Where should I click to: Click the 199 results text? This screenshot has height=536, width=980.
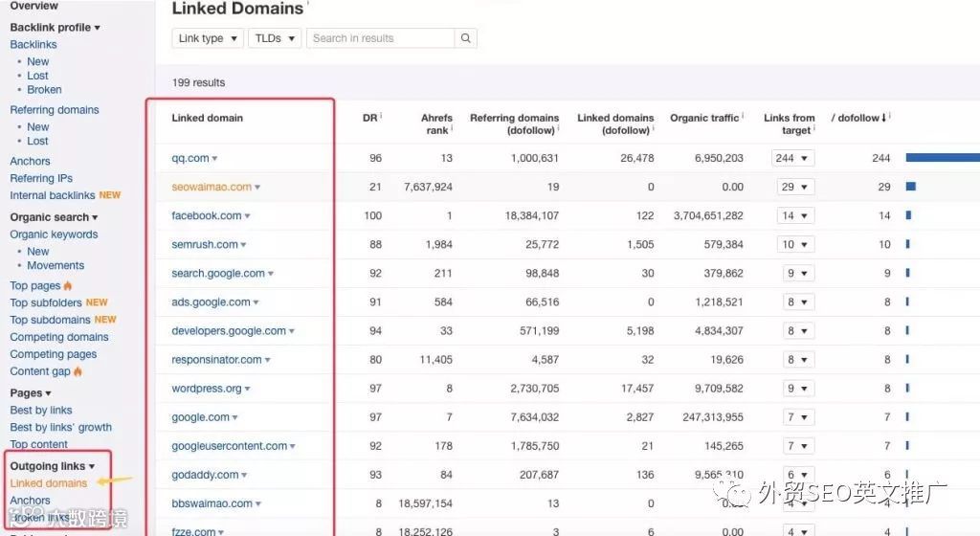pos(198,82)
